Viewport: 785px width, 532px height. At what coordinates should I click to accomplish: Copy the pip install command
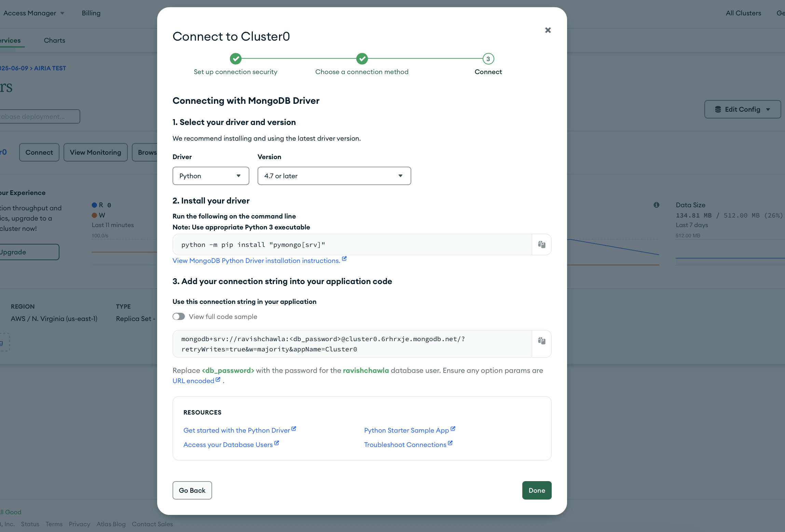pyautogui.click(x=542, y=244)
